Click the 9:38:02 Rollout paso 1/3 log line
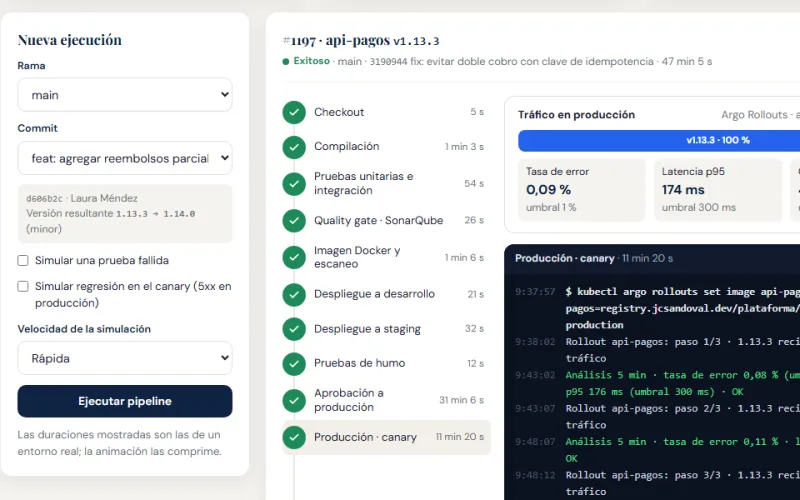Viewport: 800px width, 500px height. click(657, 349)
